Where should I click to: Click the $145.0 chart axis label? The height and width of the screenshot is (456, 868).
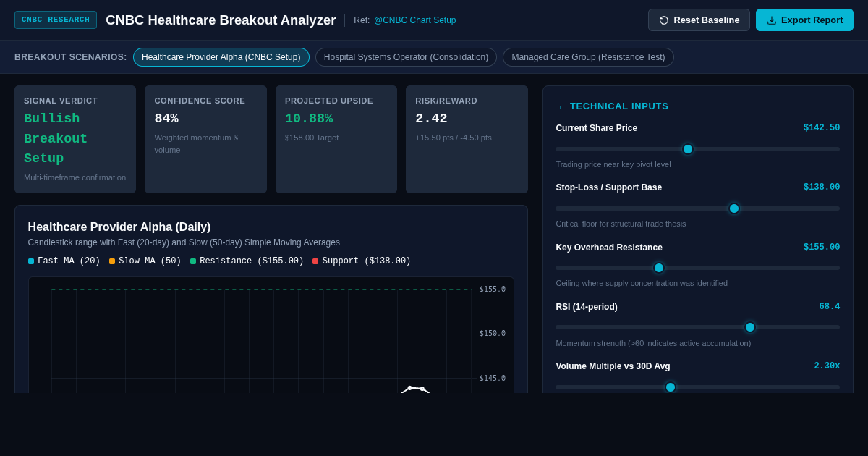click(x=493, y=379)
